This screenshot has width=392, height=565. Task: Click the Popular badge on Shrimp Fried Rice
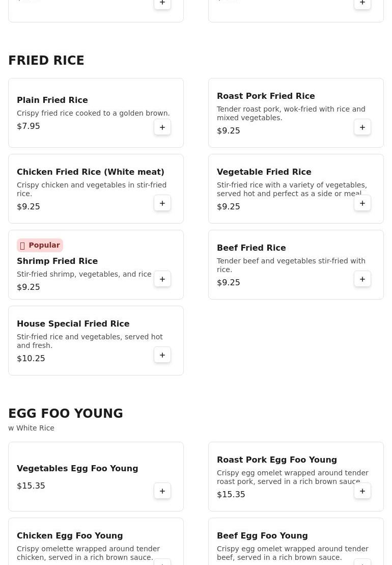40,246
